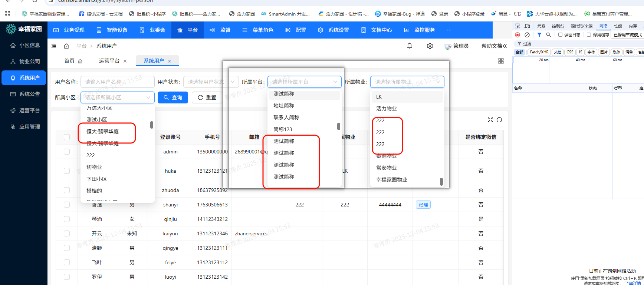Check the box for admin row
The height and width of the screenshot is (285, 644).
click(x=67, y=152)
